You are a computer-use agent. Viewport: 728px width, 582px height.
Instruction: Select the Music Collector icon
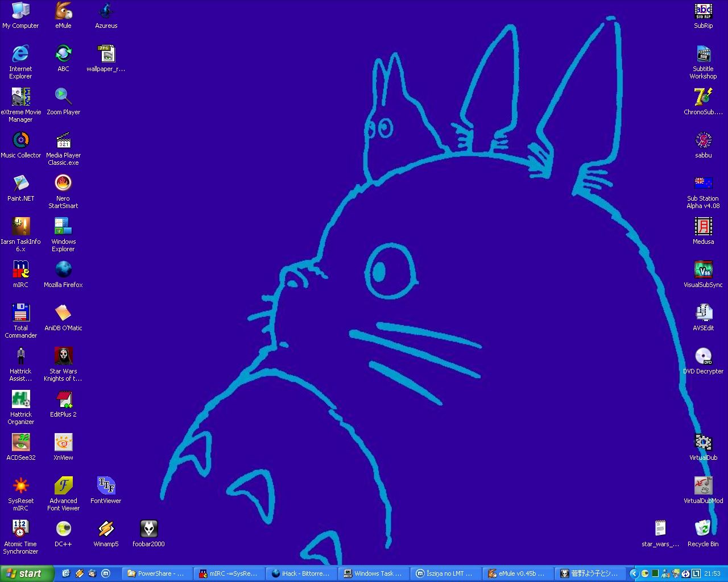[20, 145]
